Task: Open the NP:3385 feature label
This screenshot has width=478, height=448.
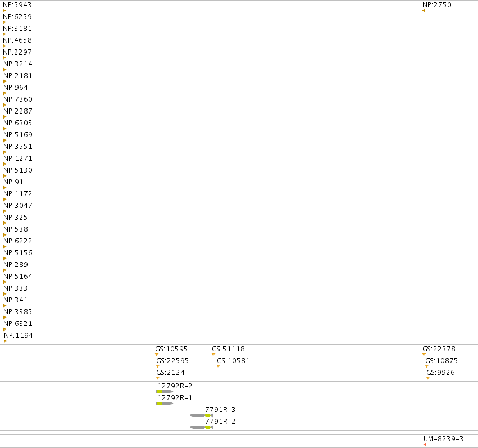Action: coord(17,312)
